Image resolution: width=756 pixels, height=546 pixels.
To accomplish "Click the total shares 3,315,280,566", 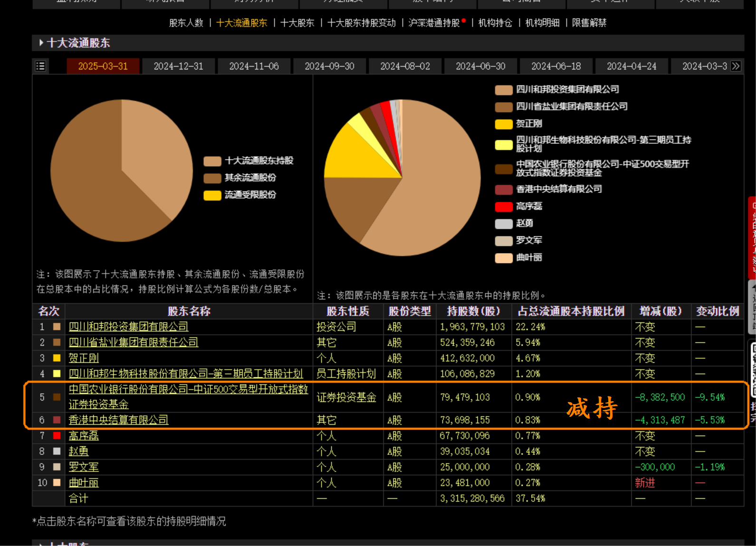I will tap(472, 498).
